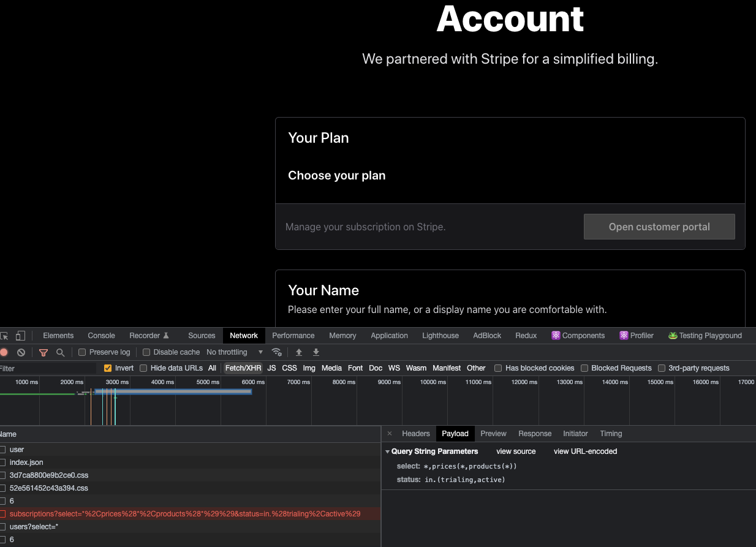Image resolution: width=756 pixels, height=547 pixels.
Task: Check Hide data URLs
Action: click(143, 368)
